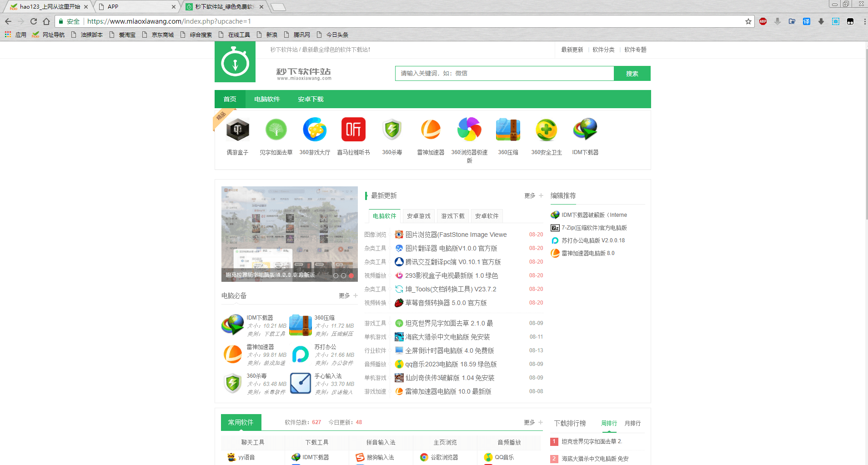The width and height of the screenshot is (868, 465).
Task: Open Chrome's three-dot menu
Action: pos(864,21)
